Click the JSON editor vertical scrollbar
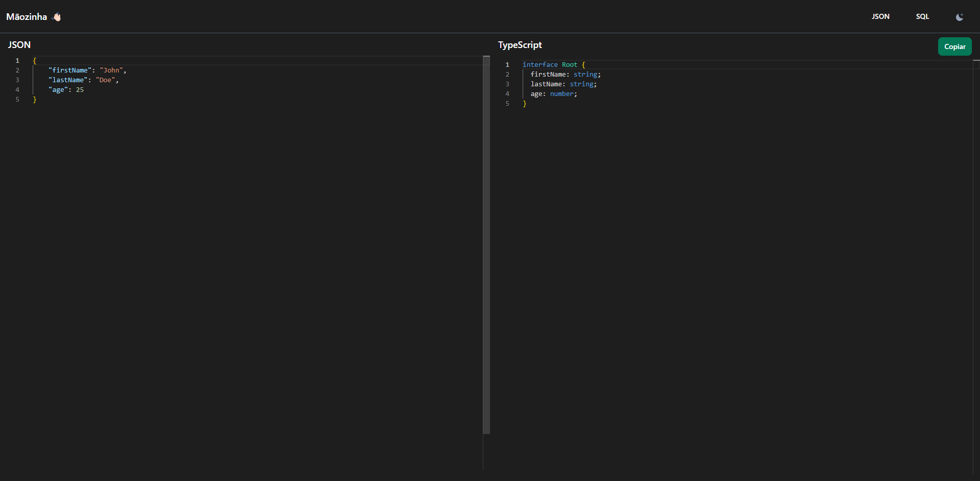Viewport: 980px width, 481px height. point(486,245)
